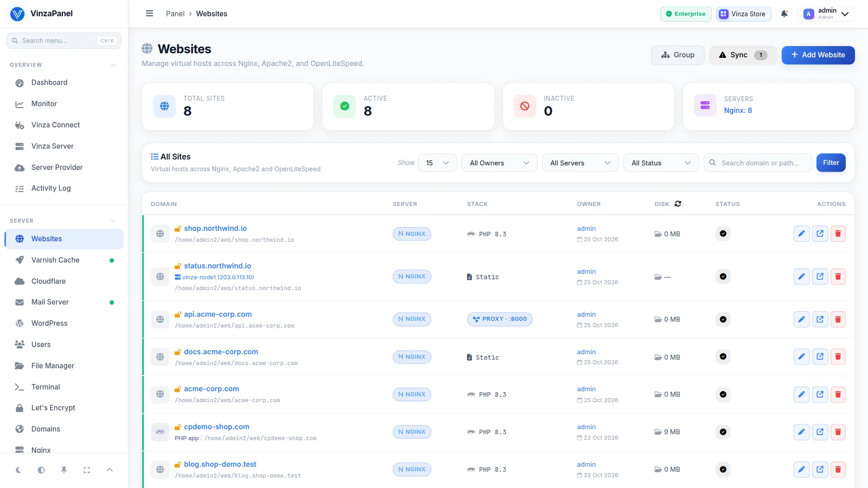
Task: Open Dashboard in the sidebar
Action: pos(64,83)
